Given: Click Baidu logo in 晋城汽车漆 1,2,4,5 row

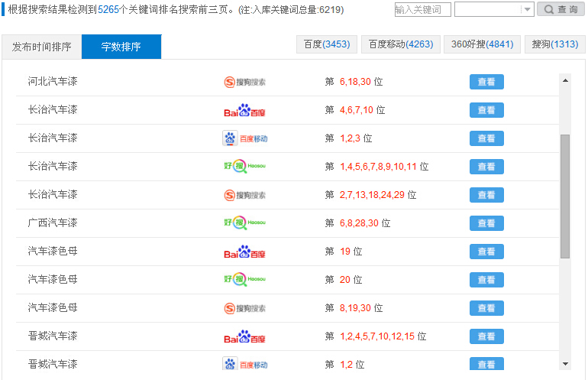Looking at the screenshot, I should point(244,337).
